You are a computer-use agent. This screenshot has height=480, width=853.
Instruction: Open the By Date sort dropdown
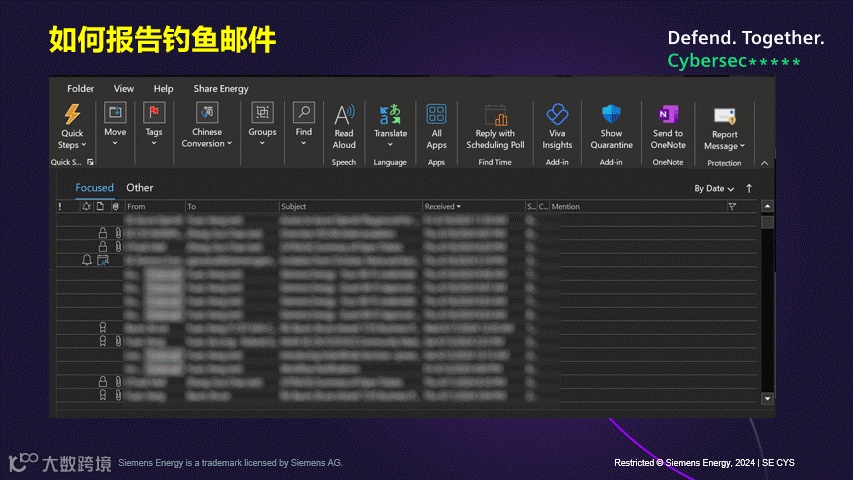coord(714,188)
